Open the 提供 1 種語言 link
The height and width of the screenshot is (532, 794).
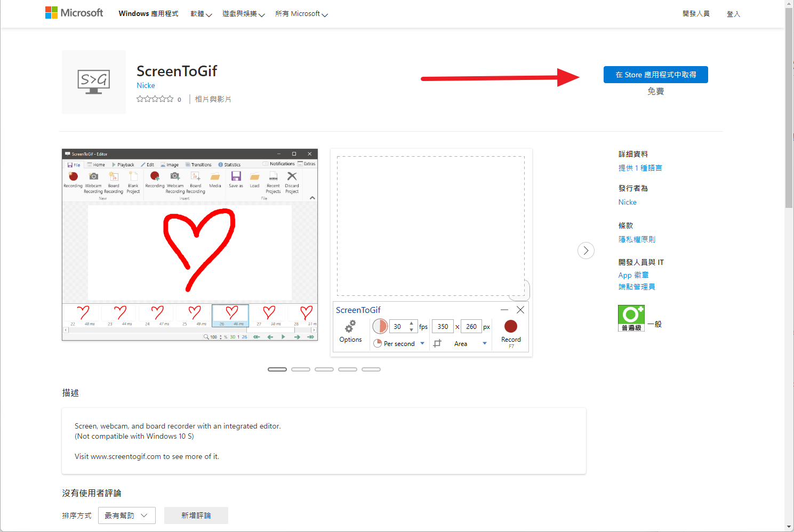640,168
